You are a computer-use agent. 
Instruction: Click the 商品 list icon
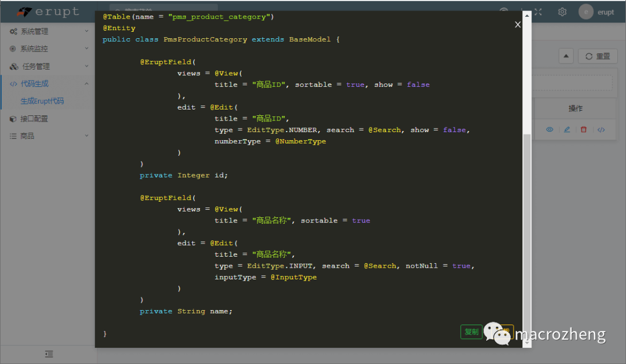pyautogui.click(x=13, y=136)
